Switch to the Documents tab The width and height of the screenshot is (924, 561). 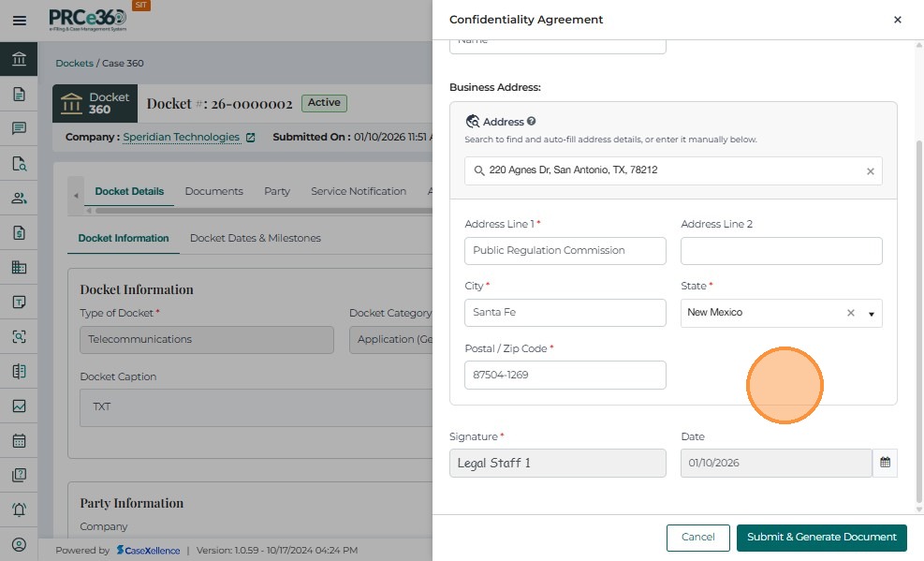(x=213, y=191)
